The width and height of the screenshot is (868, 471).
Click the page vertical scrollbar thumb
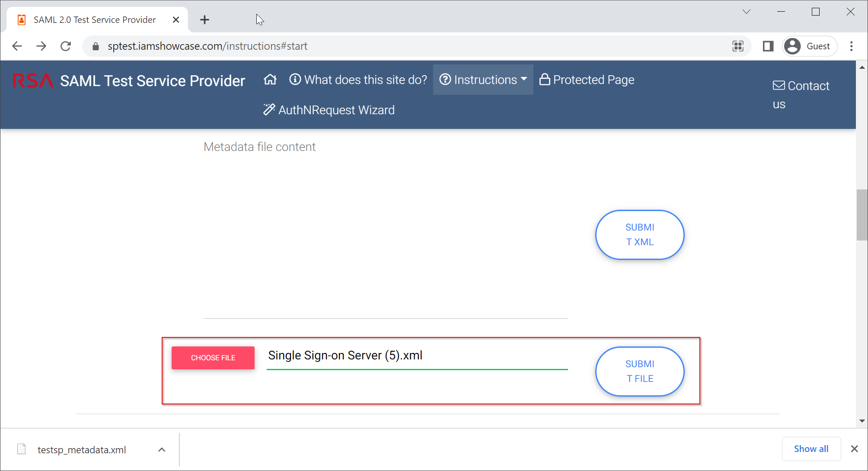[862, 215]
